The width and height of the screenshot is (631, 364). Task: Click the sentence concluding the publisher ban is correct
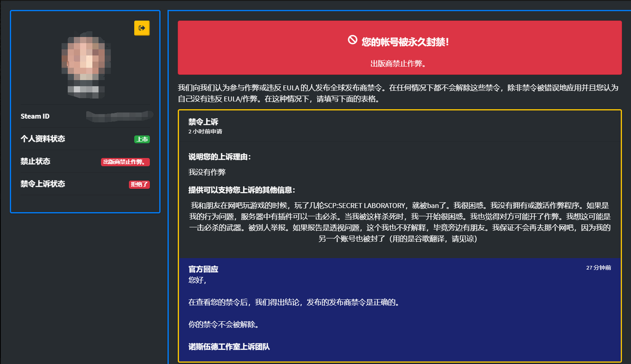click(x=294, y=302)
